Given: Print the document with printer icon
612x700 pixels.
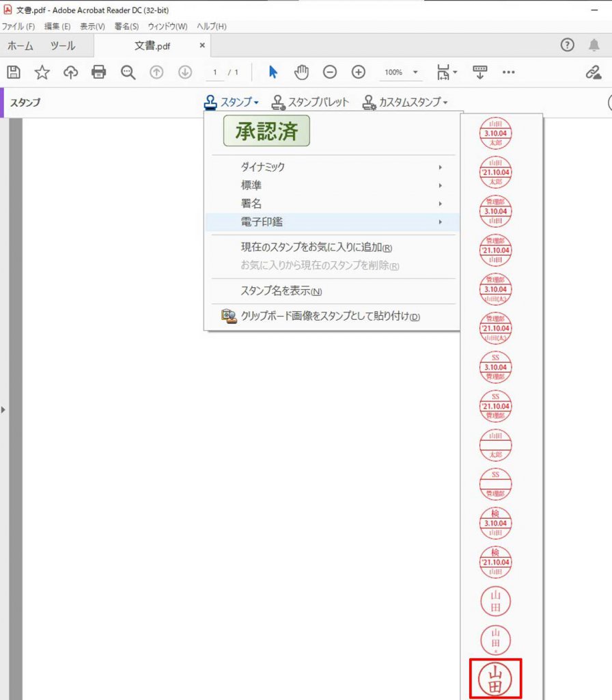Looking at the screenshot, I should tap(98, 72).
